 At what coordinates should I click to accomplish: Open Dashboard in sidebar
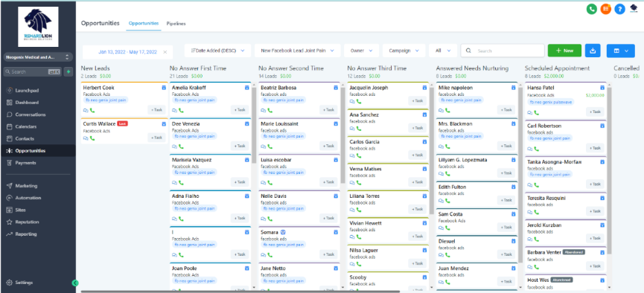click(27, 103)
